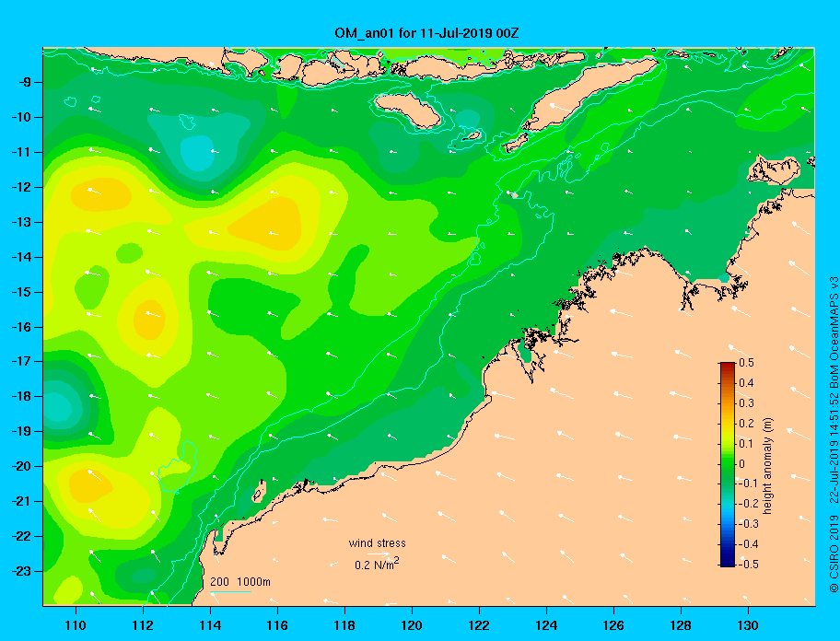Select the 0.5 value on the height anomaly scale
Viewport: 840px width, 641px height.
pyautogui.click(x=746, y=363)
